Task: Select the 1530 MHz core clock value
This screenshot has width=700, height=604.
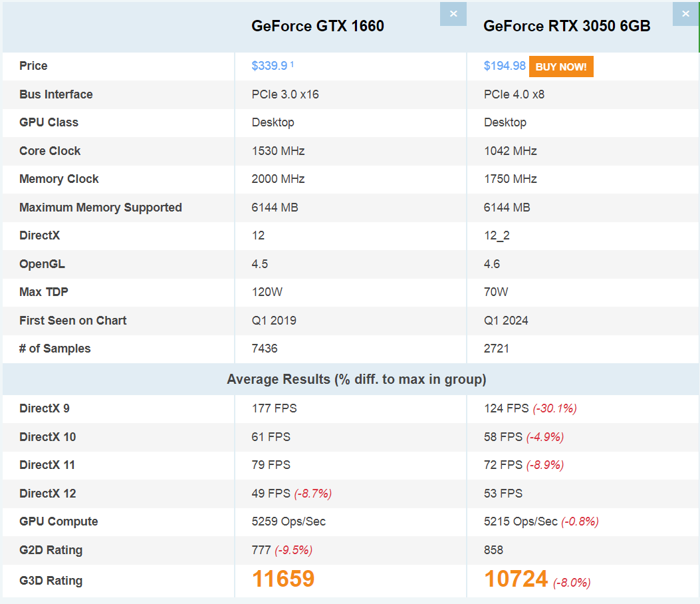Action: pyautogui.click(x=278, y=151)
